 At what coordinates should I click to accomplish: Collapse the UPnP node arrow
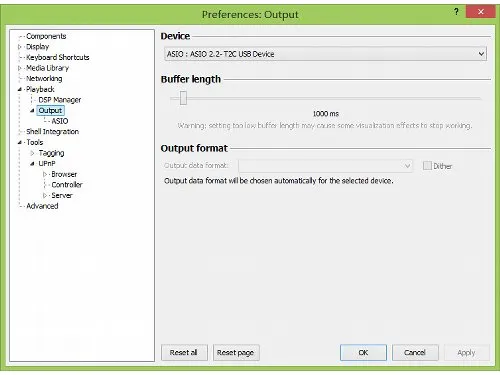pos(32,164)
